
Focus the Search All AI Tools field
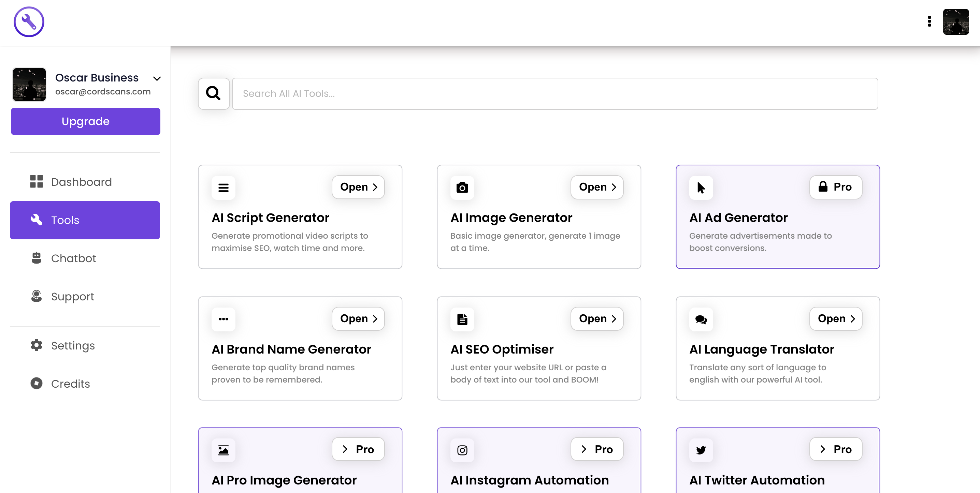(555, 93)
